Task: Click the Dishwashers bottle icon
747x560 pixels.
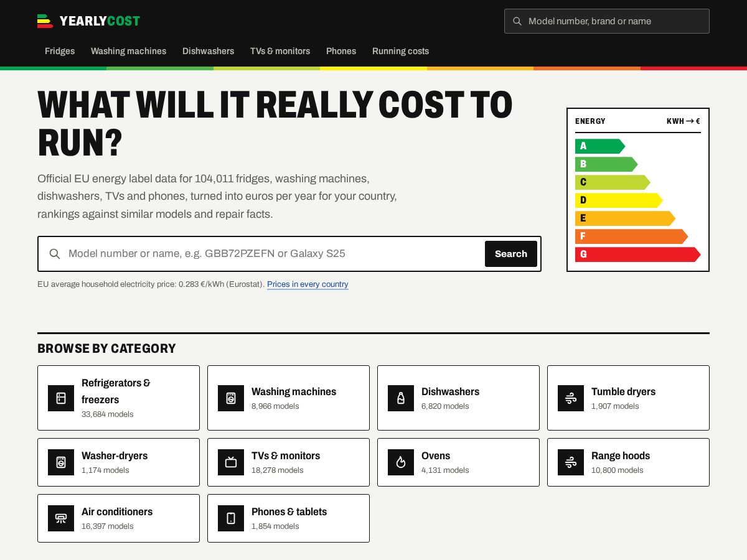Action: pyautogui.click(x=401, y=398)
